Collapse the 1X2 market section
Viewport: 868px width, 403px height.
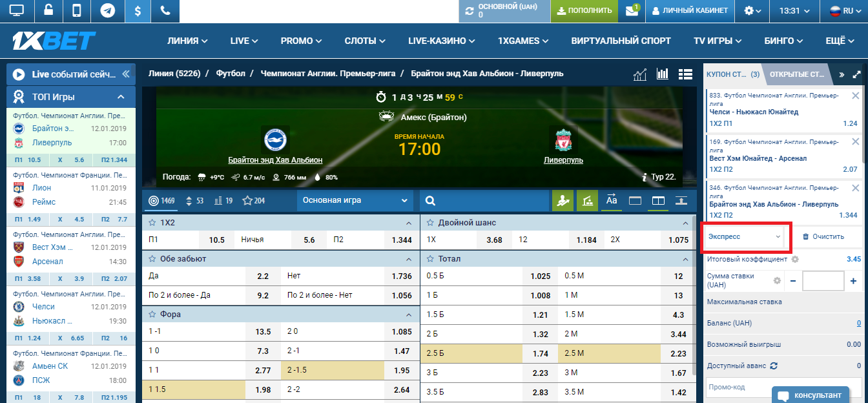click(408, 223)
